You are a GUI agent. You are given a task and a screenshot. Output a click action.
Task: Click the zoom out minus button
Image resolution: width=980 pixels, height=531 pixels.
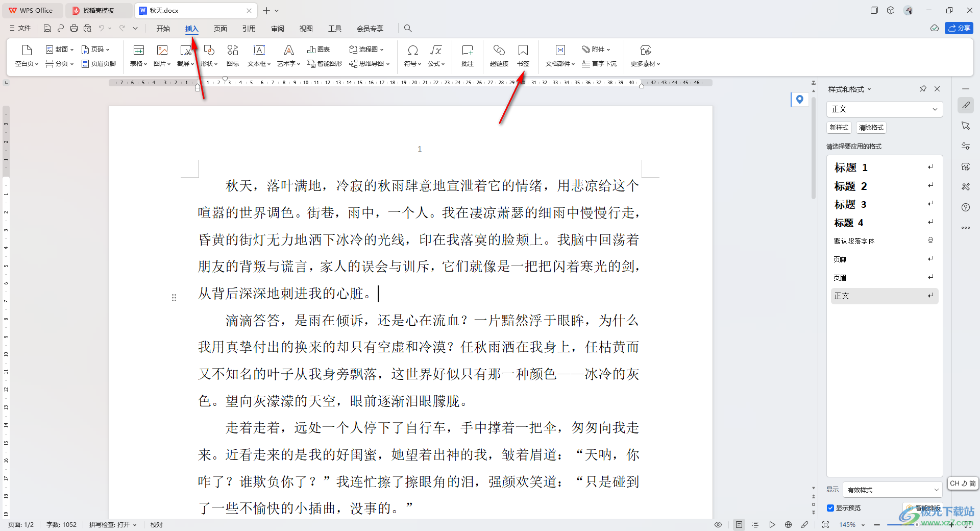[877, 525]
